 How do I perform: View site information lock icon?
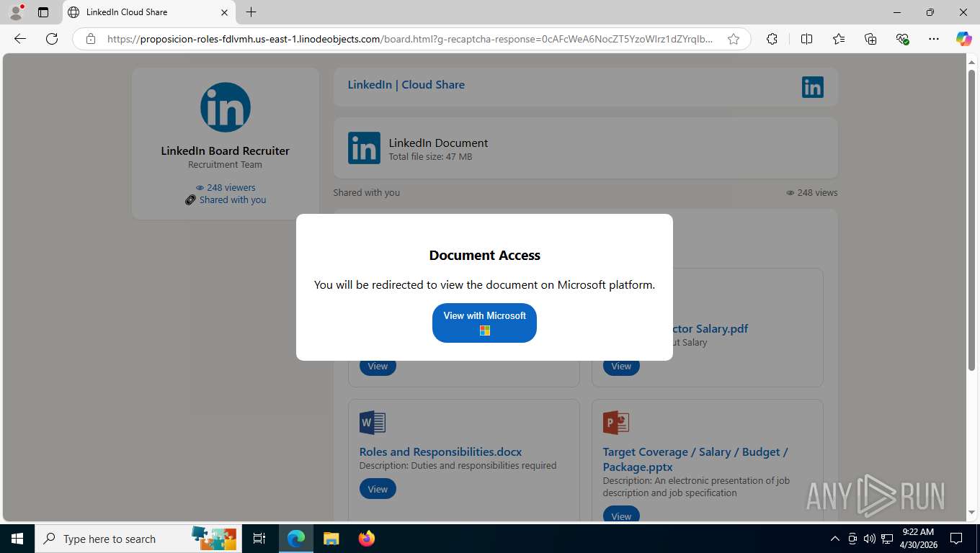click(91, 39)
